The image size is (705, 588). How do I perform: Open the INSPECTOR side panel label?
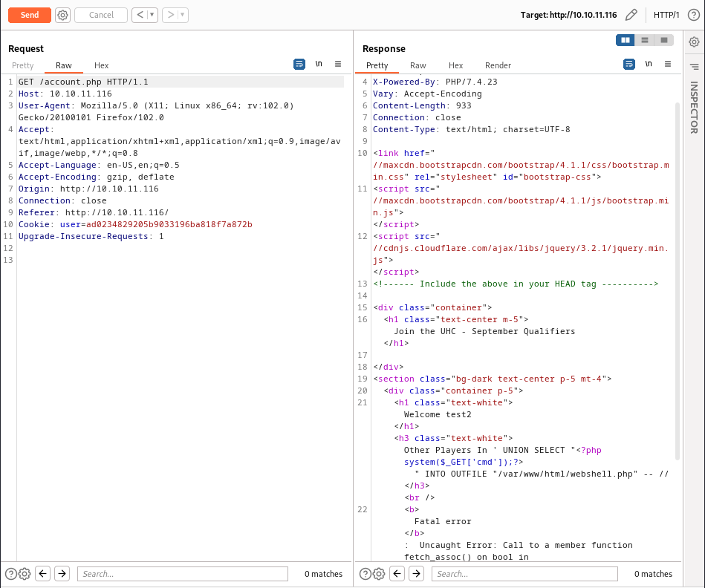(x=694, y=108)
